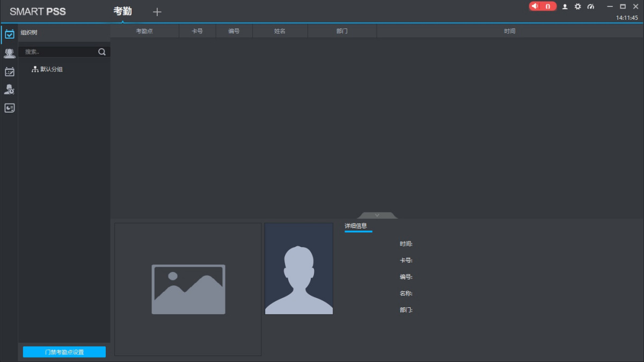Click the red alarm speaker indicator
This screenshot has width=644, height=362.
(542, 6)
